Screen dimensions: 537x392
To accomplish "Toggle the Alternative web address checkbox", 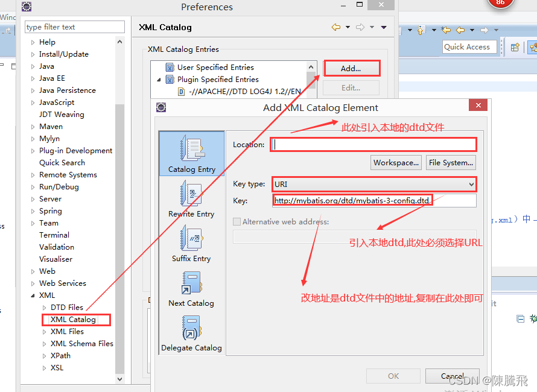I will point(237,221).
